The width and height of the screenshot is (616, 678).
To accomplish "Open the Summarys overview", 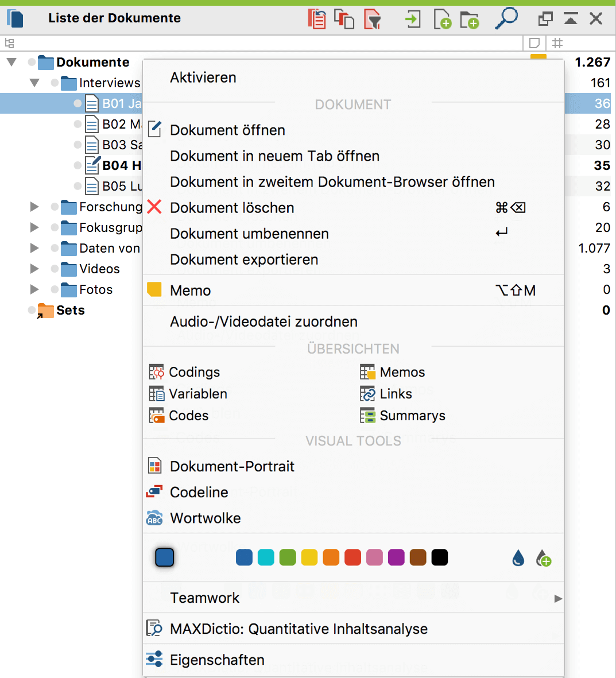I will [412, 416].
